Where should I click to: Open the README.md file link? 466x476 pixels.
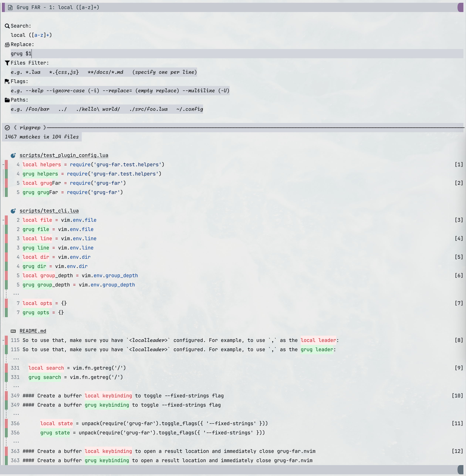[33, 331]
